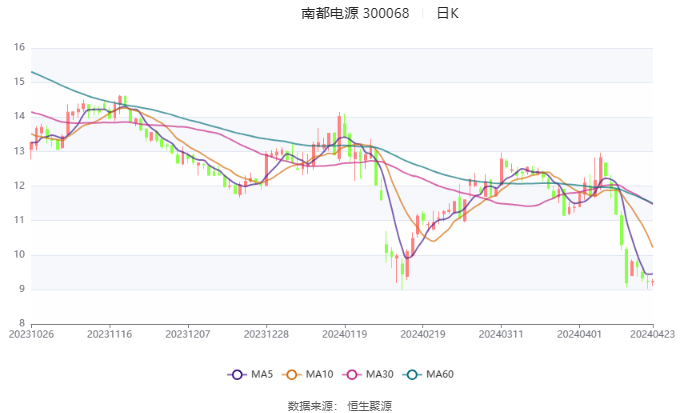
Task: Click the chart title 南都电源 300068
Action: coord(355,13)
